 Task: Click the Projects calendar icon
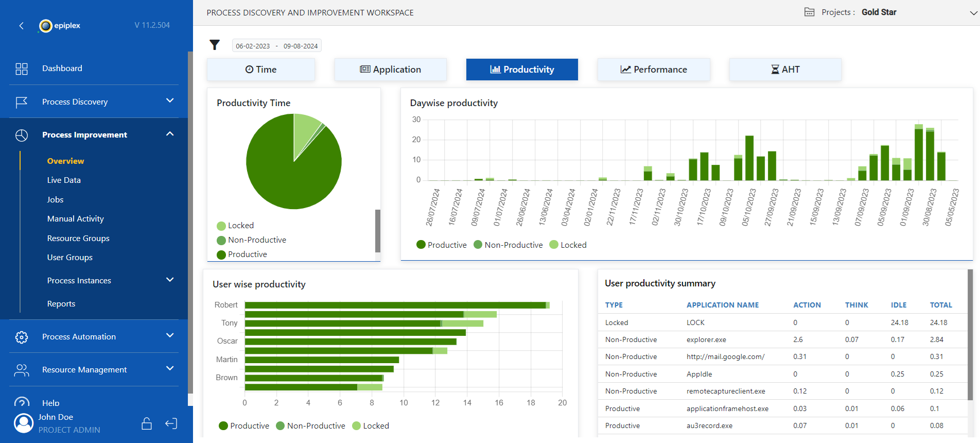pyautogui.click(x=810, y=12)
